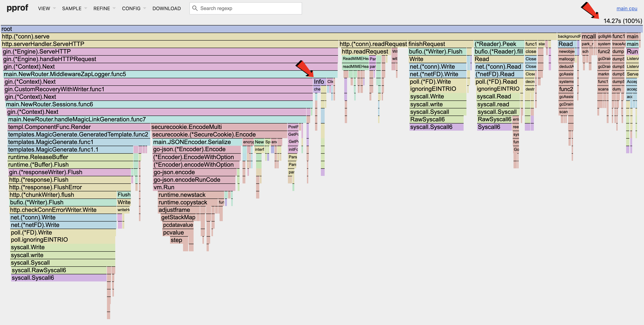Click the search magnifier icon
The image size is (644, 325).
(195, 8)
